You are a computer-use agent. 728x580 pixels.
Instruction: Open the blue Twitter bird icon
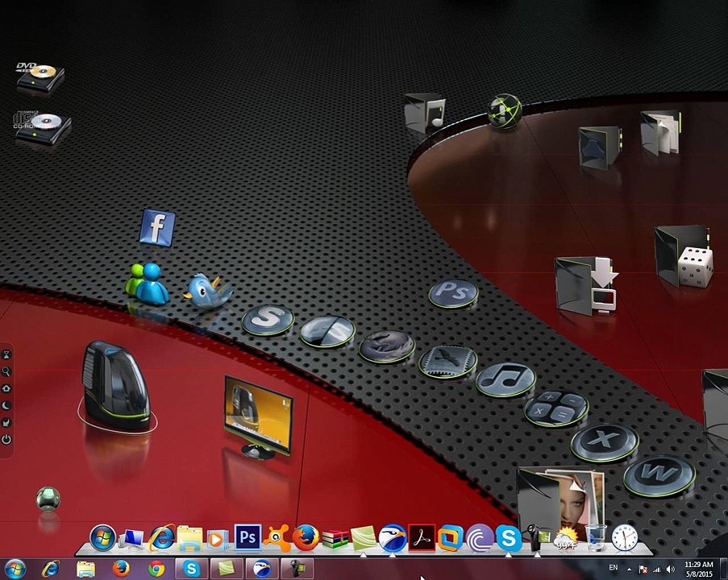pos(207,291)
